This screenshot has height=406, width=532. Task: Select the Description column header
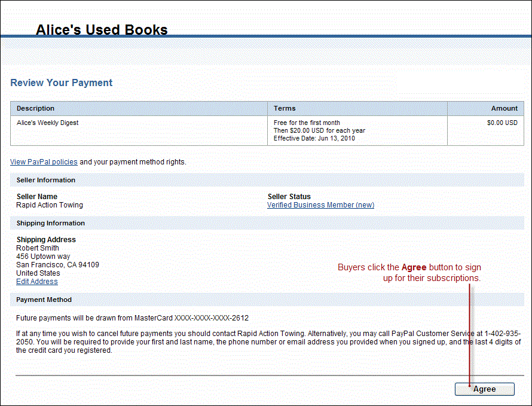click(35, 108)
